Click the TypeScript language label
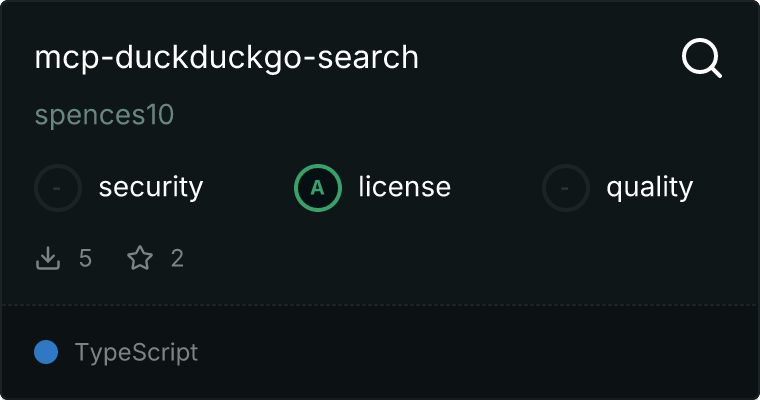The image size is (760, 400). pyautogui.click(x=136, y=352)
